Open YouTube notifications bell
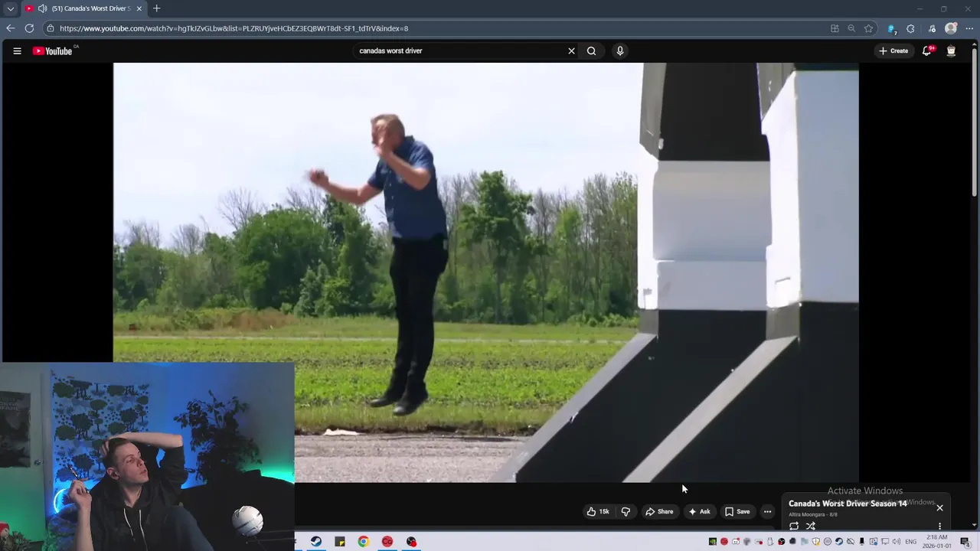 [x=927, y=51]
